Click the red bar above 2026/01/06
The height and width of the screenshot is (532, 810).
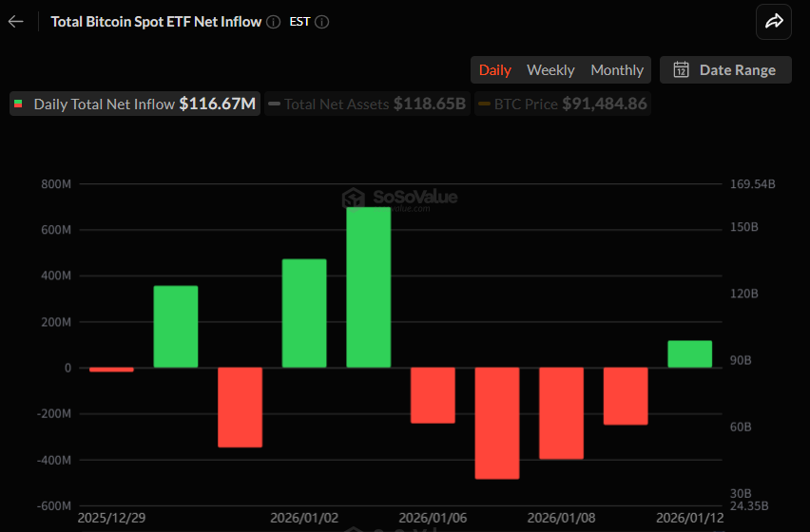coord(433,395)
